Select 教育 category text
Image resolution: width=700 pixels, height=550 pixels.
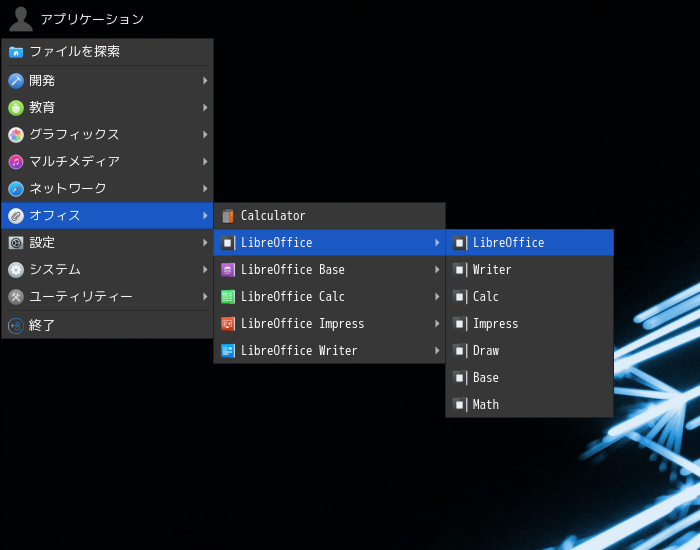click(42, 108)
